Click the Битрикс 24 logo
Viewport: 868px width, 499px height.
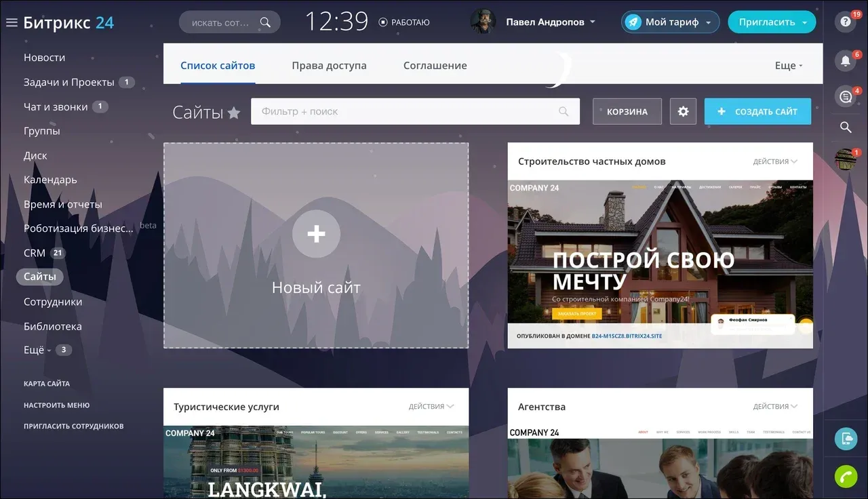[x=68, y=22]
